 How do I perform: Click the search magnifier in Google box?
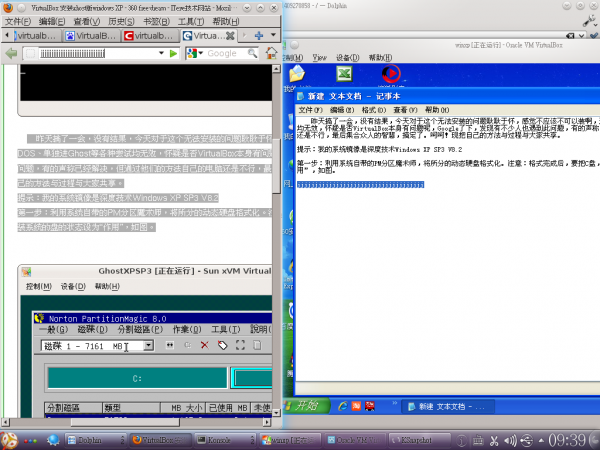[253, 53]
